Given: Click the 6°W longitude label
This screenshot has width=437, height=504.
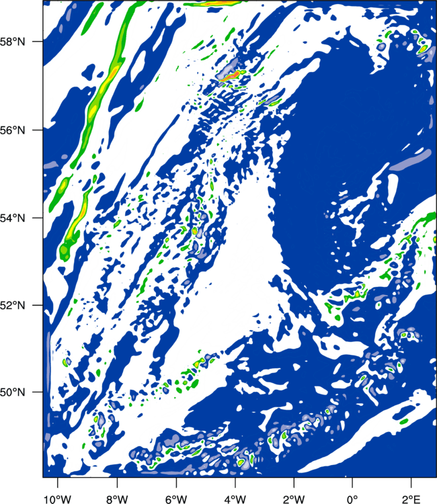Looking at the screenshot, I should [x=176, y=499].
